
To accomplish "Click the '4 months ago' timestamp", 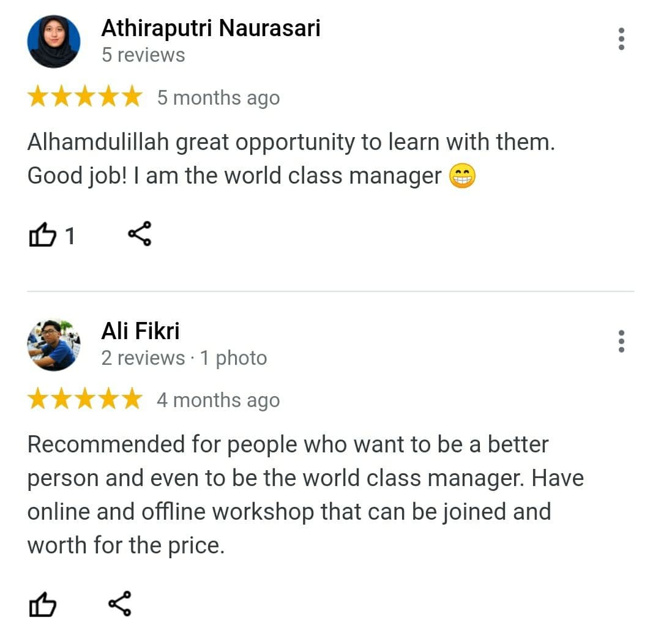I will (218, 400).
